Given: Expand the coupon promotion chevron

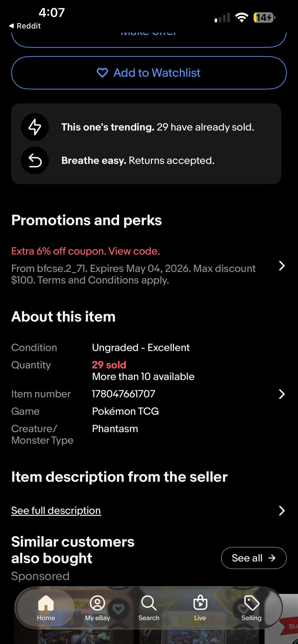Looking at the screenshot, I should click(x=281, y=266).
